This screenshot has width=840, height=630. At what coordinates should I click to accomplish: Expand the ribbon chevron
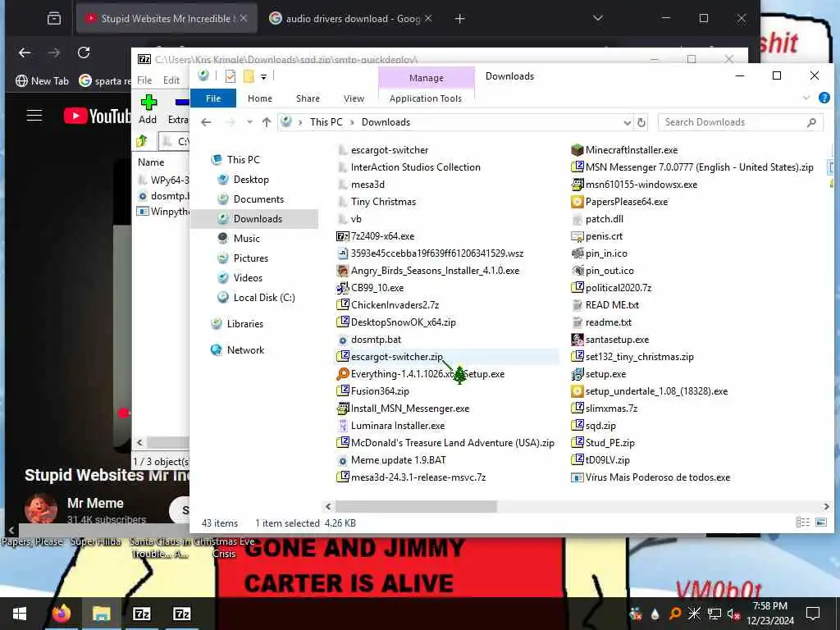click(806, 98)
